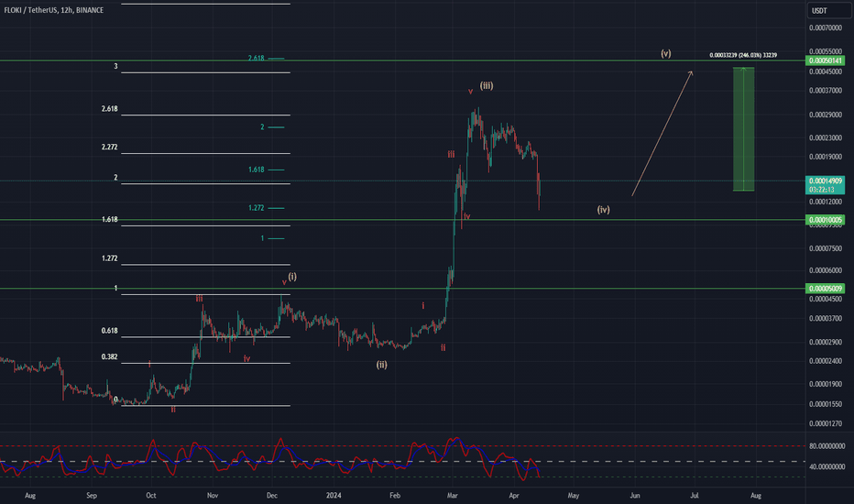854x504 pixels.
Task: Click the 0.00007500 price axis value
Action: (x=825, y=248)
